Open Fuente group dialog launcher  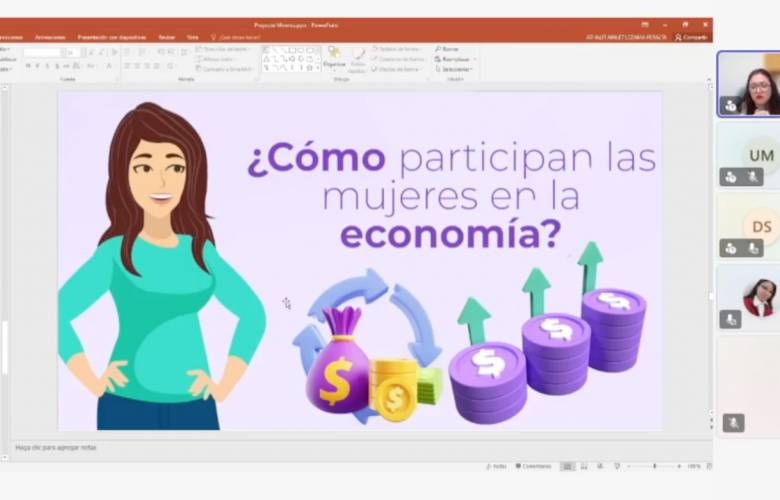point(118,79)
